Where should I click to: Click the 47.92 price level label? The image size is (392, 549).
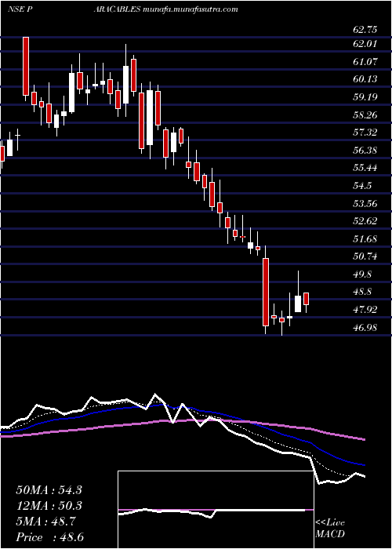[365, 311]
